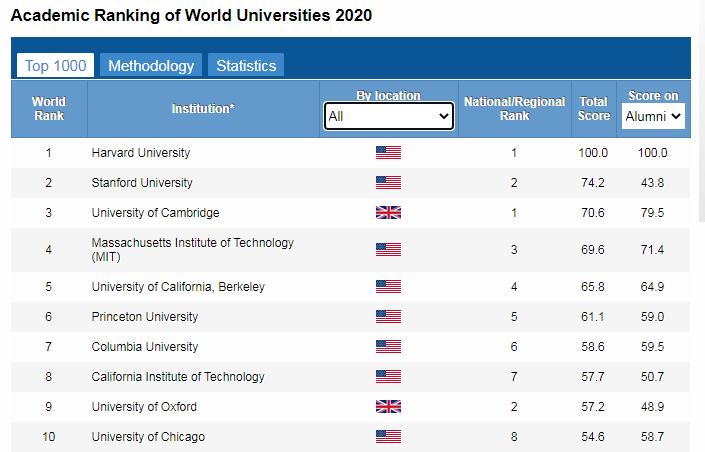Open the University of Cambridge link
Viewport: 705px width, 452px height.
coord(156,213)
